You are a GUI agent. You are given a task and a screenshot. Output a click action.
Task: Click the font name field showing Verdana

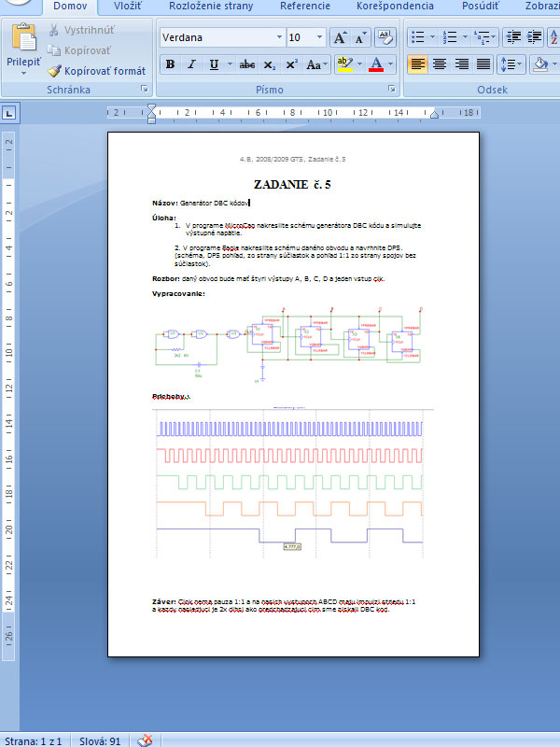pyautogui.click(x=217, y=37)
